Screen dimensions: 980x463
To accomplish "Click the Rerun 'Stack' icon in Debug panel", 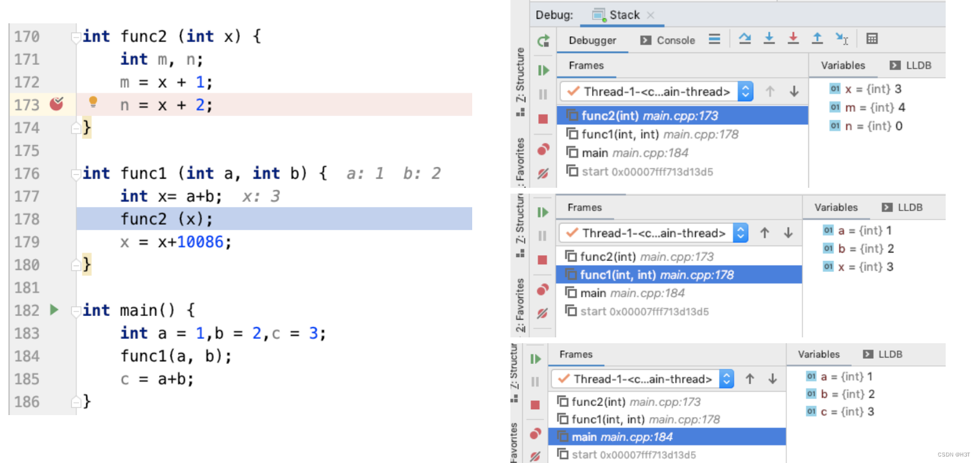I will (543, 41).
